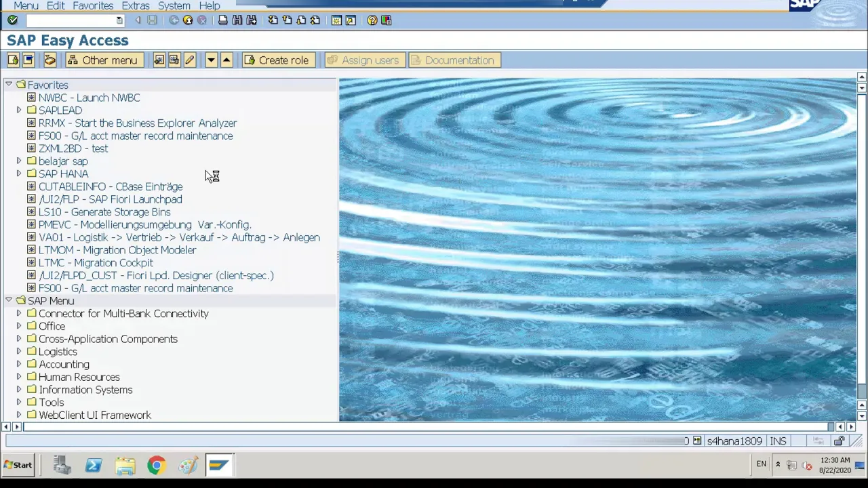
Task: Open the command field history dropdown
Action: pos(119,20)
